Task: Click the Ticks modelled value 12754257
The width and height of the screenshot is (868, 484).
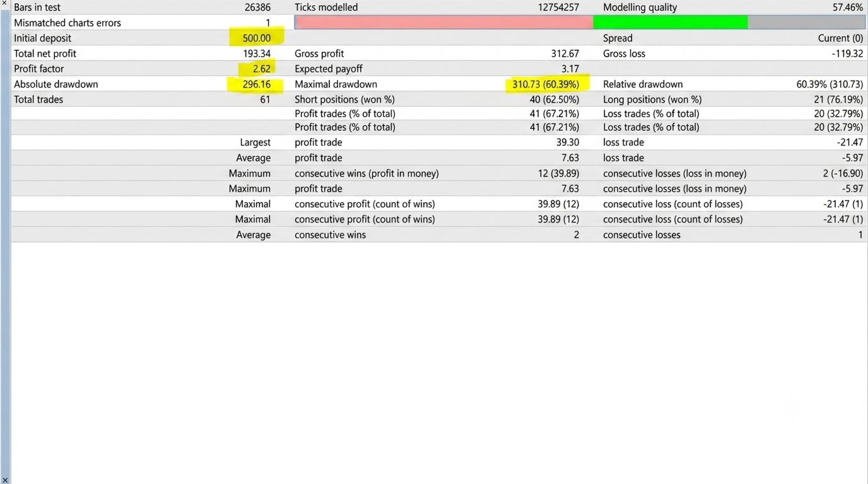Action: click(554, 8)
